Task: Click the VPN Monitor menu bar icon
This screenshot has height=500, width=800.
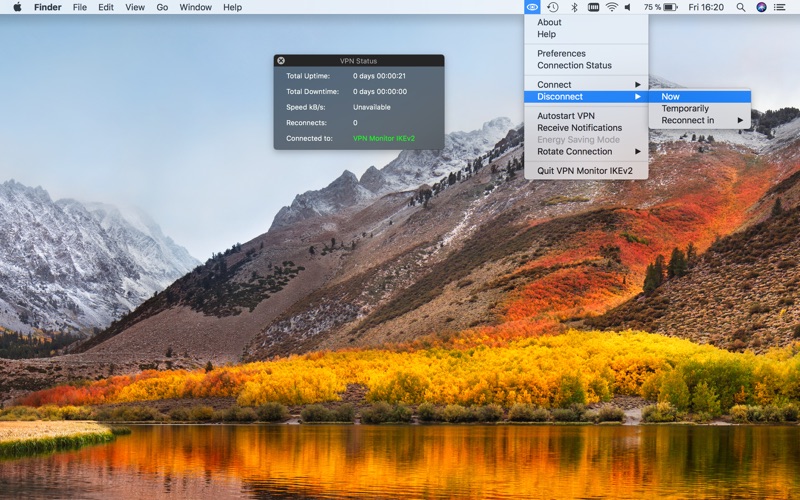Action: tap(532, 7)
